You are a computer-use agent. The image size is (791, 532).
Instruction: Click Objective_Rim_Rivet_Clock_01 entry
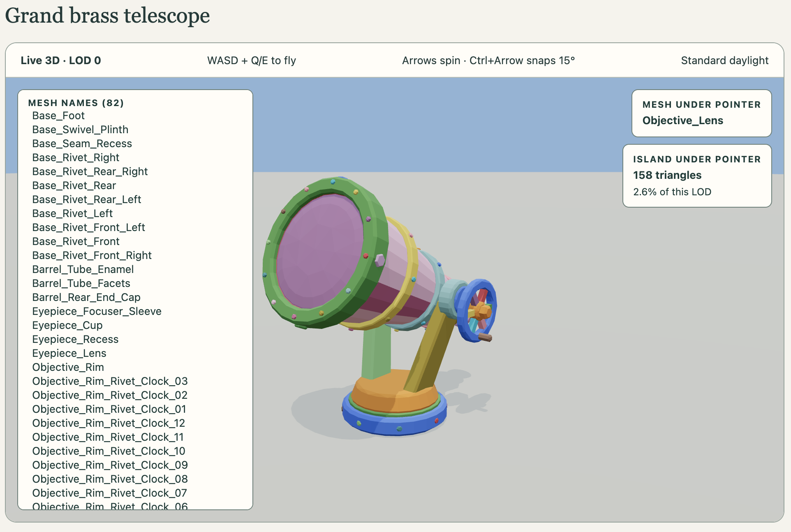click(109, 409)
